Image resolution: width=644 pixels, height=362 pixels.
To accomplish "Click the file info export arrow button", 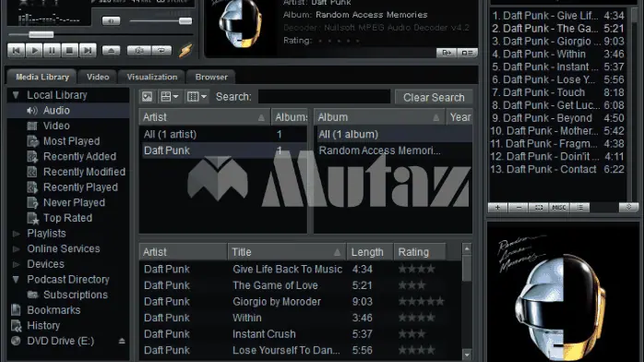I will coord(447,53).
